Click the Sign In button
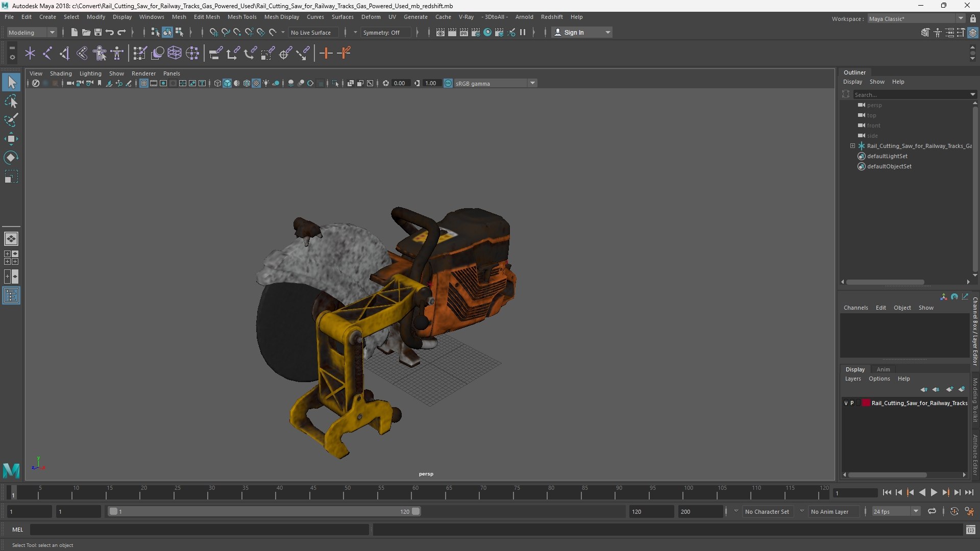This screenshot has width=980, height=551. 582,32
